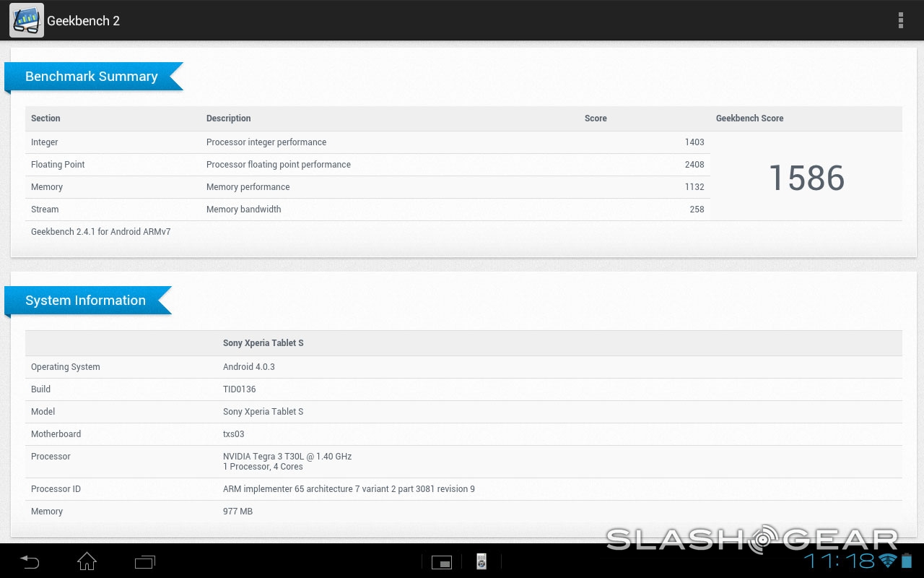Open the recent apps switcher
This screenshot has width=924, height=578.
(x=144, y=561)
